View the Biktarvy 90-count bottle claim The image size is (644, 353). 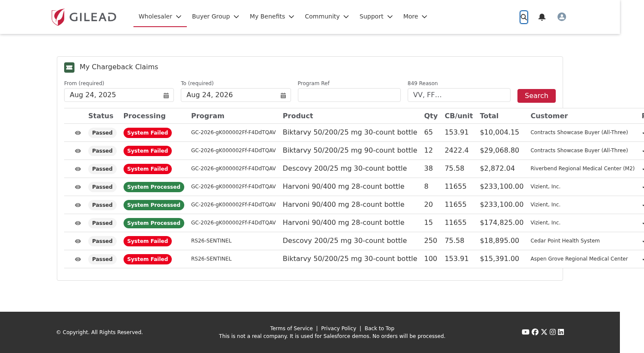(78, 151)
